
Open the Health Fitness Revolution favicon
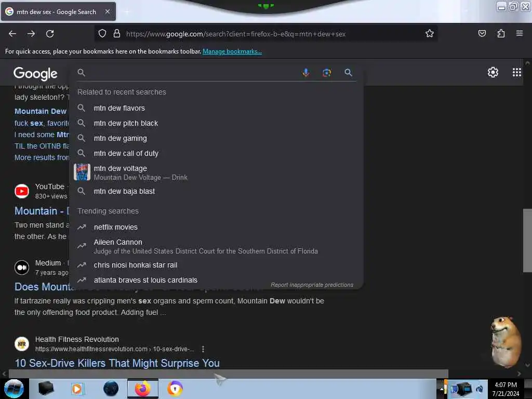(22, 344)
